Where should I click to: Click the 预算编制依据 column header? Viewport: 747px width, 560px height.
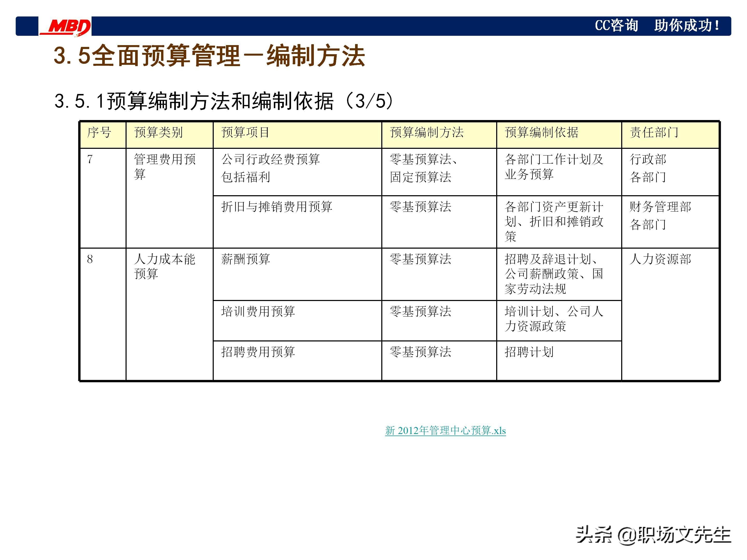[559, 135]
